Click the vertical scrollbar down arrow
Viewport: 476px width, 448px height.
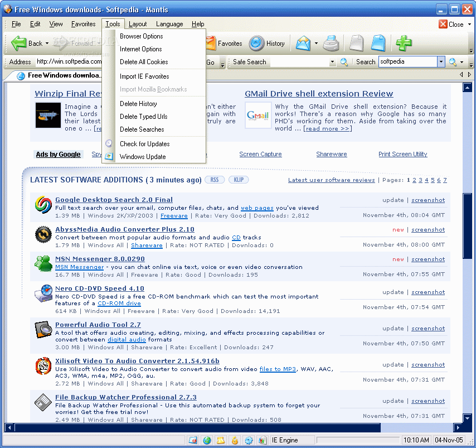pos(467,418)
